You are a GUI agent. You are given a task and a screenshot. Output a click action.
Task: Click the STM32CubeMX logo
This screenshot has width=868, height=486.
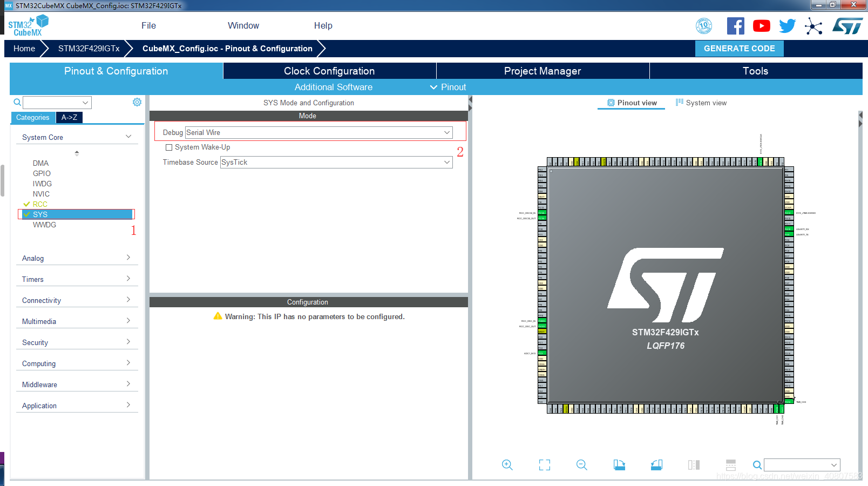click(x=28, y=26)
